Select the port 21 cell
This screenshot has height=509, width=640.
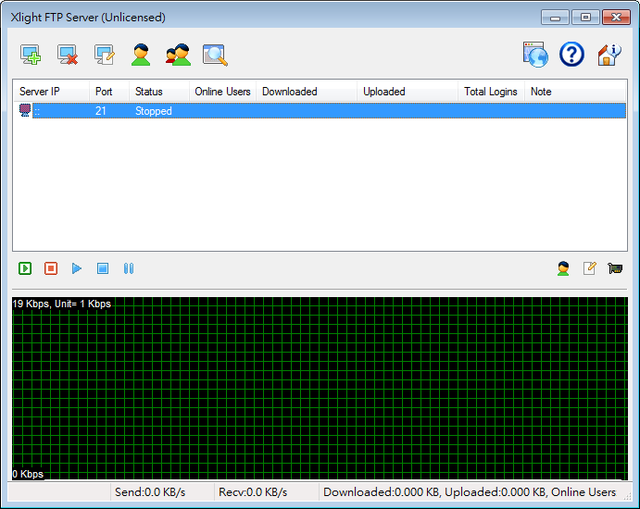[x=100, y=111]
